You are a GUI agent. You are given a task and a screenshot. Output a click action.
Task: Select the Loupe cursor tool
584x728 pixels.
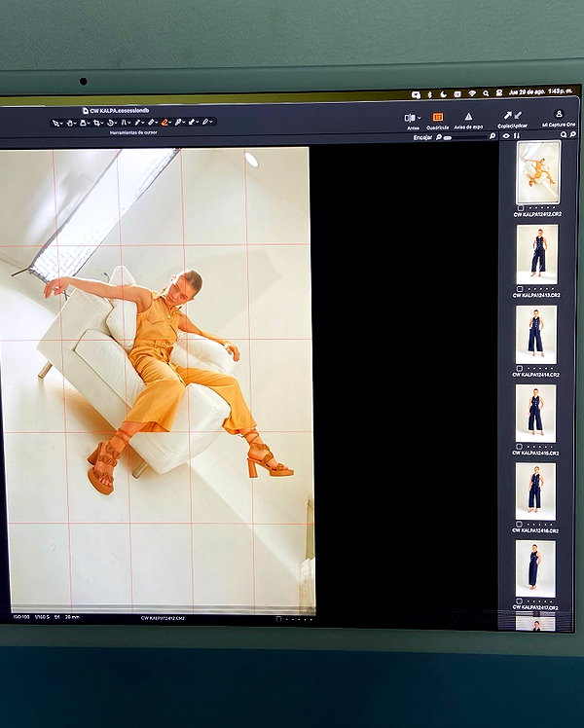click(x=83, y=123)
